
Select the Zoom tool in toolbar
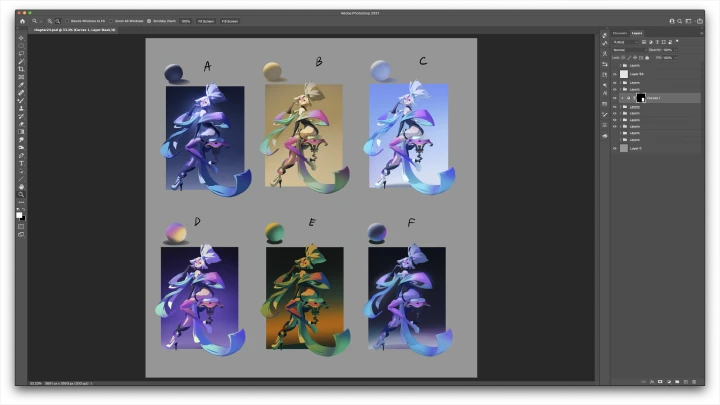(x=21, y=194)
